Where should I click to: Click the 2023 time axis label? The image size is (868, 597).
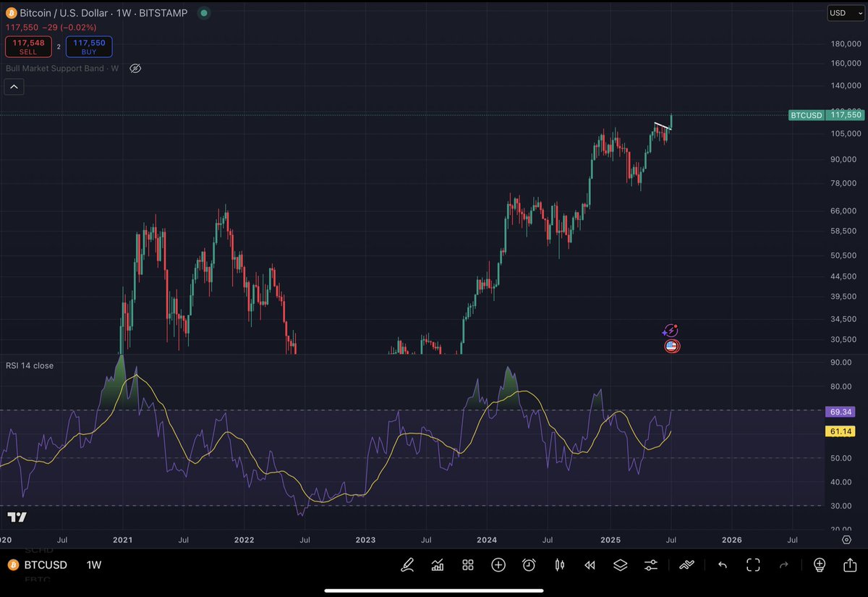(x=366, y=540)
